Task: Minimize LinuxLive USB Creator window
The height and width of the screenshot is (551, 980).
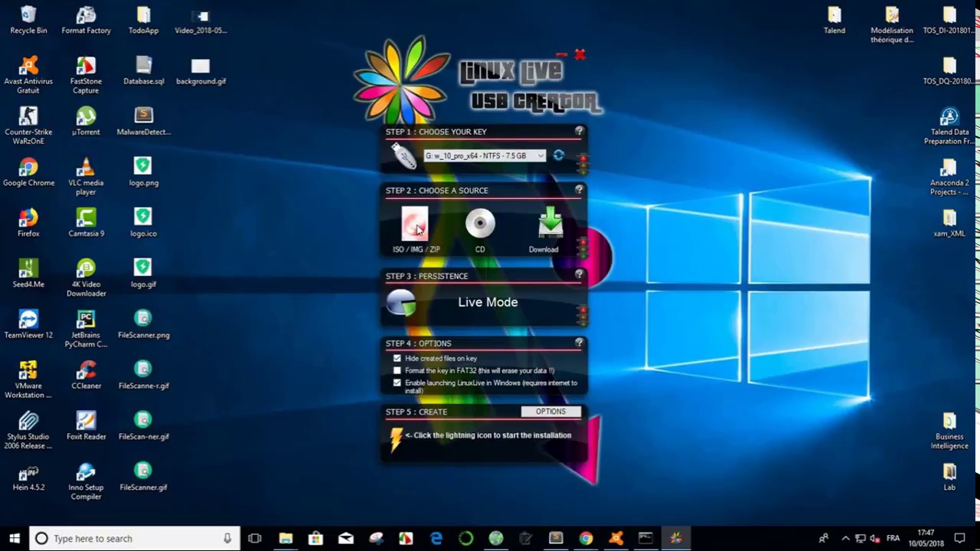Action: click(x=562, y=54)
